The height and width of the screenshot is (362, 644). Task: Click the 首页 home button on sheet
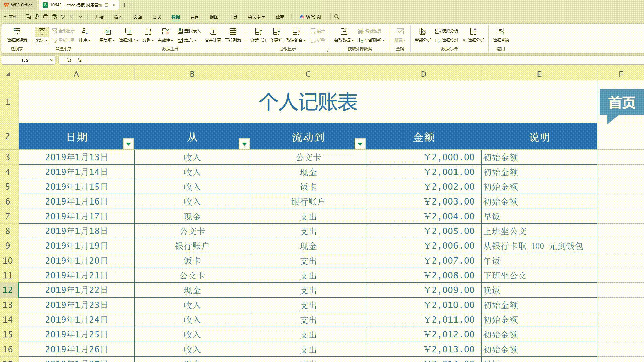click(622, 103)
